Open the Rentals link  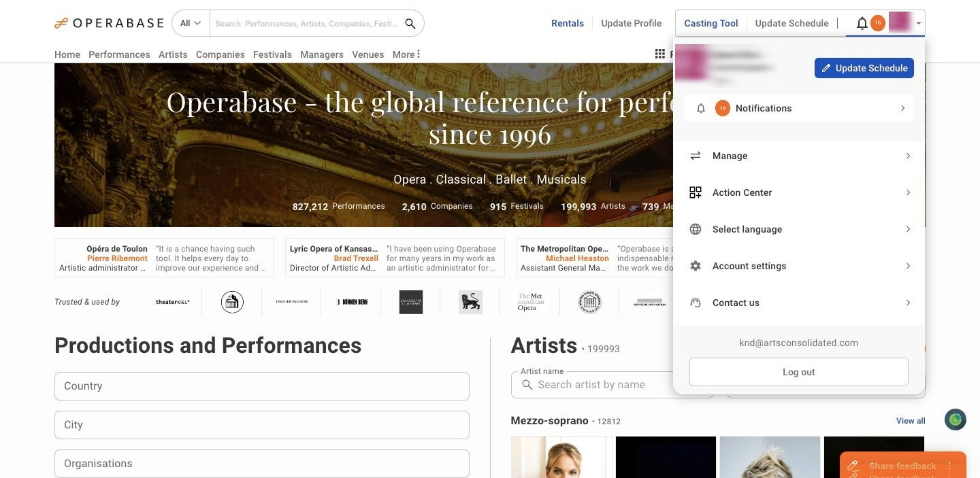[568, 23]
